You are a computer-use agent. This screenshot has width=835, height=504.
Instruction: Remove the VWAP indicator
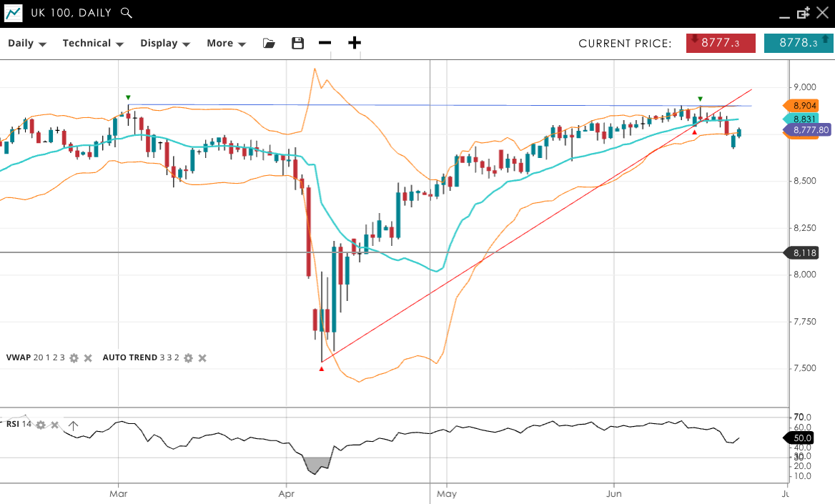pos(88,357)
